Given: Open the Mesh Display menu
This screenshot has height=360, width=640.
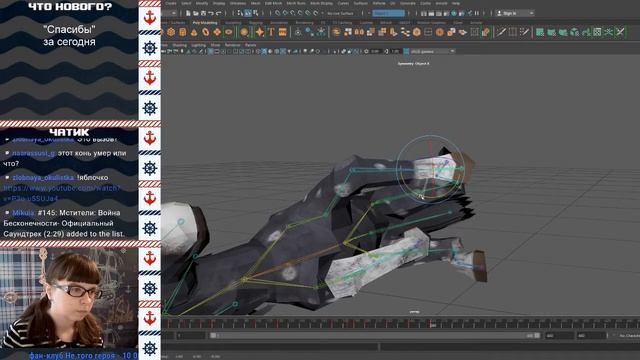Looking at the screenshot, I should pyautogui.click(x=321, y=3).
